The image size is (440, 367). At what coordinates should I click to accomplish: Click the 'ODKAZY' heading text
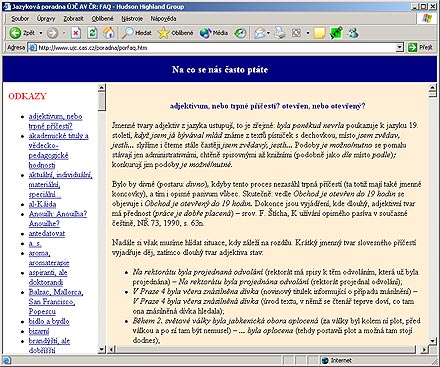tap(27, 96)
